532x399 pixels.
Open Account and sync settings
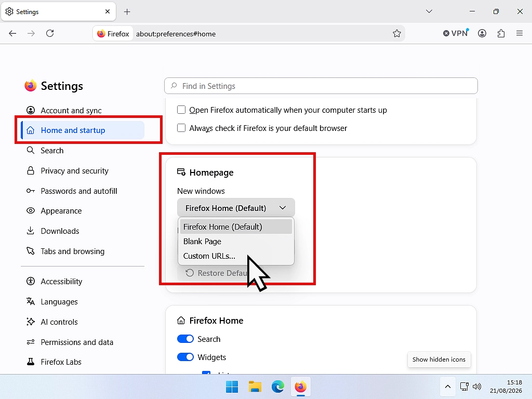83,110
